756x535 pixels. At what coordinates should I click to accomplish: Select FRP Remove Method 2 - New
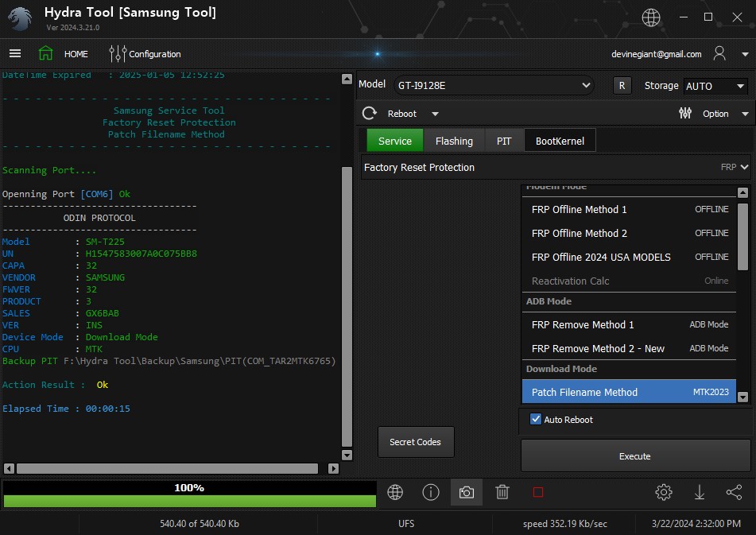coord(629,348)
